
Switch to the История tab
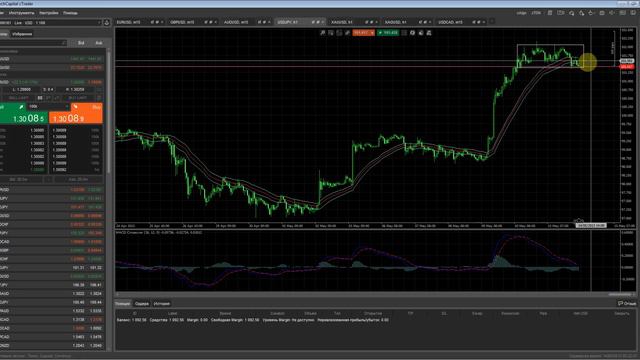coord(162,304)
